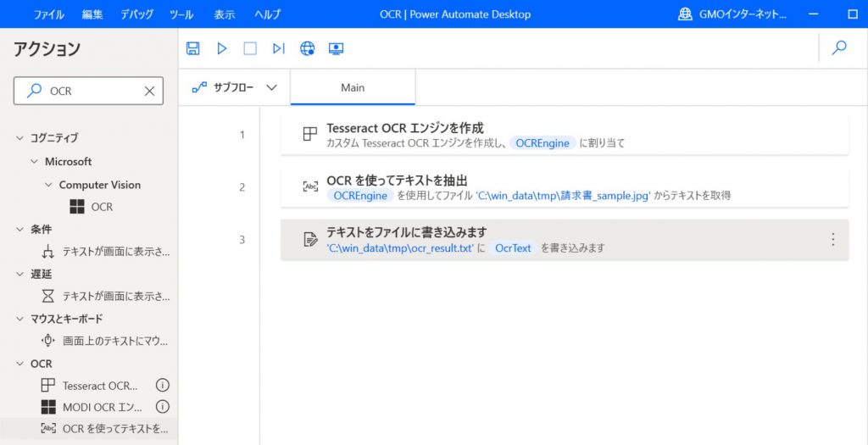Click the grid icon of flow step 1
Viewport: 868px width, 445px height.
coord(310,135)
